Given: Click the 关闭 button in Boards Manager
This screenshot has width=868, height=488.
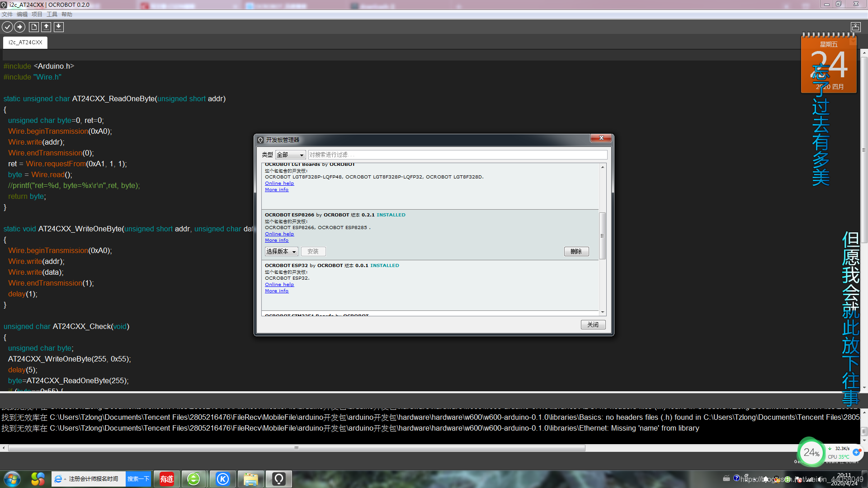Looking at the screenshot, I should click(x=593, y=325).
